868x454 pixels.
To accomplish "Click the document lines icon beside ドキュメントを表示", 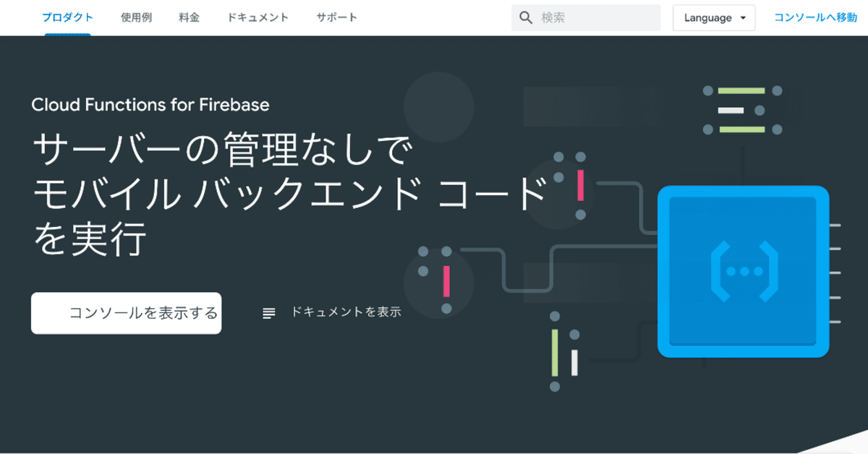I will (269, 313).
